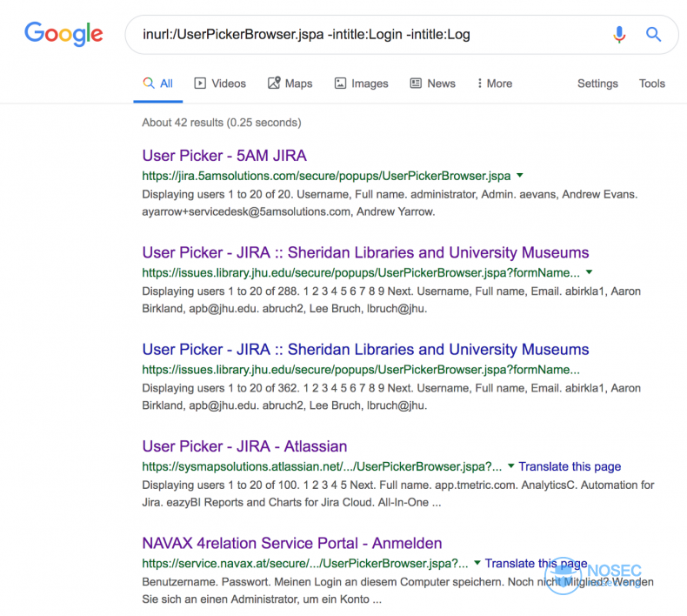This screenshot has height=616, width=687.
Task: Click the sysmapsolutions.atlassian.net URL
Action: (x=322, y=466)
